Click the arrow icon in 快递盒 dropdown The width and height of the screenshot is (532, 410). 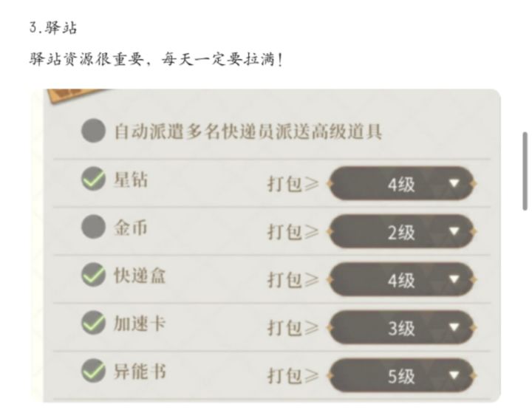454,280
